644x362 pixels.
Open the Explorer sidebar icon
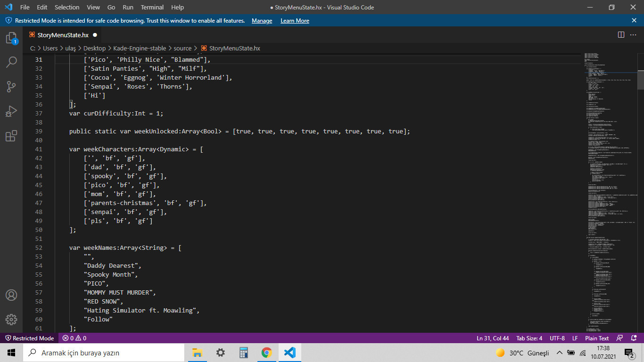tap(11, 38)
